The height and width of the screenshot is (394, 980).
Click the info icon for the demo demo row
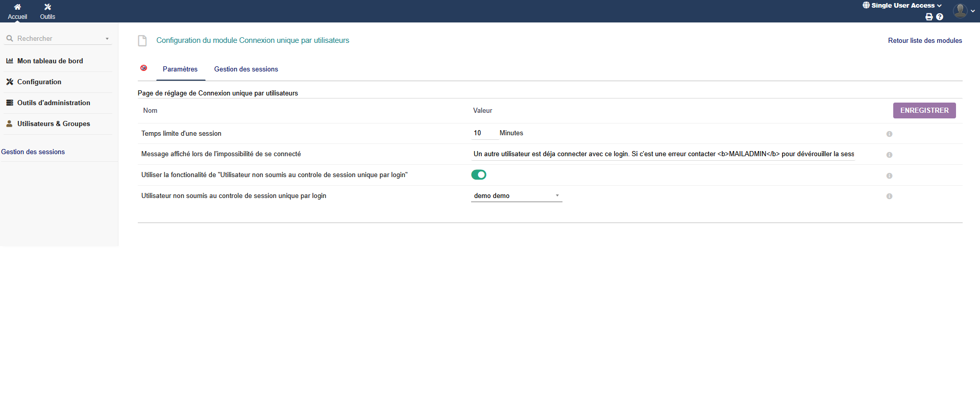point(889,196)
